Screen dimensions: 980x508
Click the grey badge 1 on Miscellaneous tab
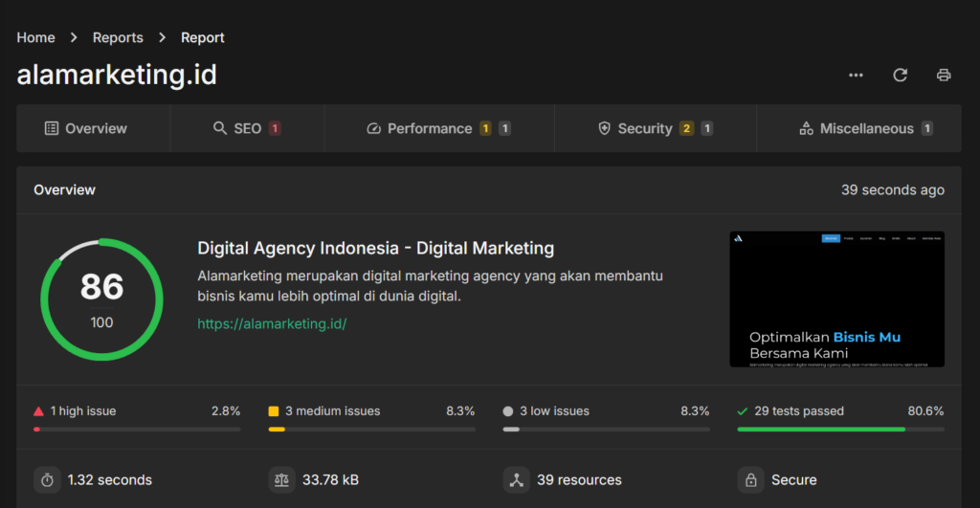(926, 128)
